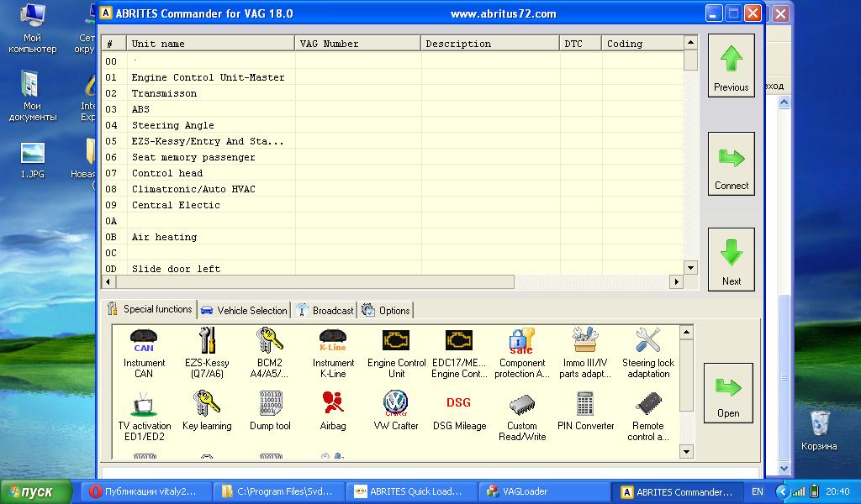Select the Central Electic row
861x504 pixels.
click(x=393, y=205)
